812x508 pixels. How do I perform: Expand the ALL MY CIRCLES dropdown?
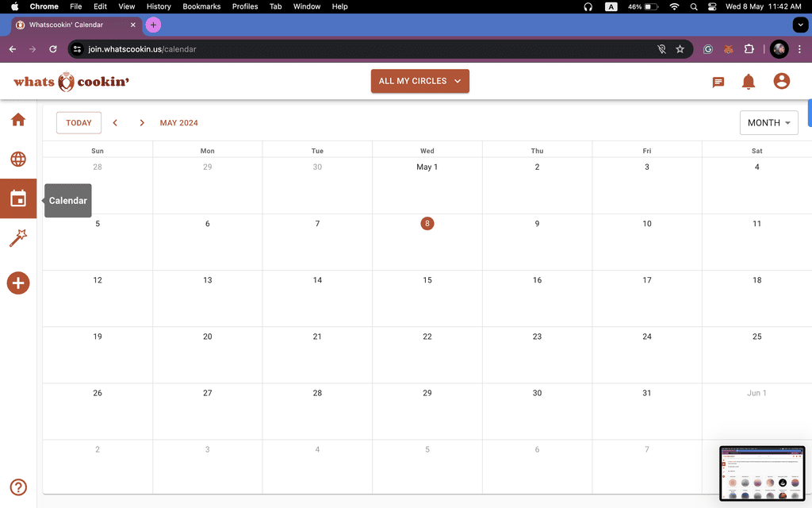420,81
